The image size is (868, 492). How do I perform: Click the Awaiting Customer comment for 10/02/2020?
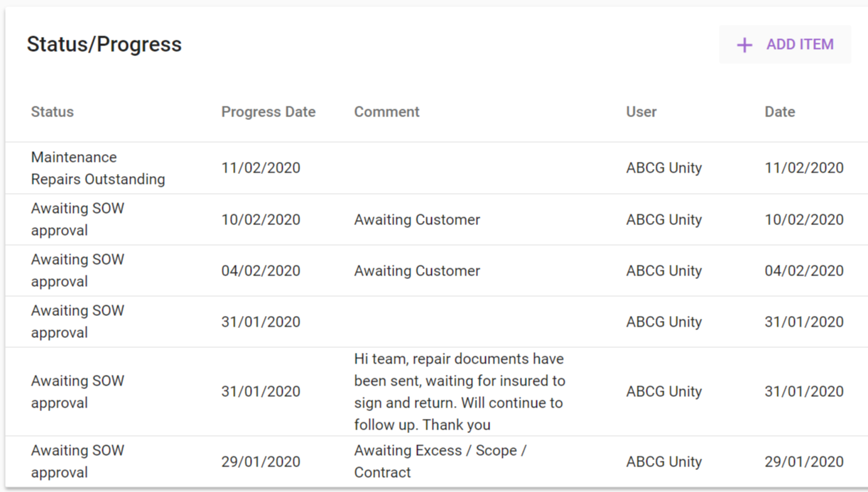(x=417, y=219)
